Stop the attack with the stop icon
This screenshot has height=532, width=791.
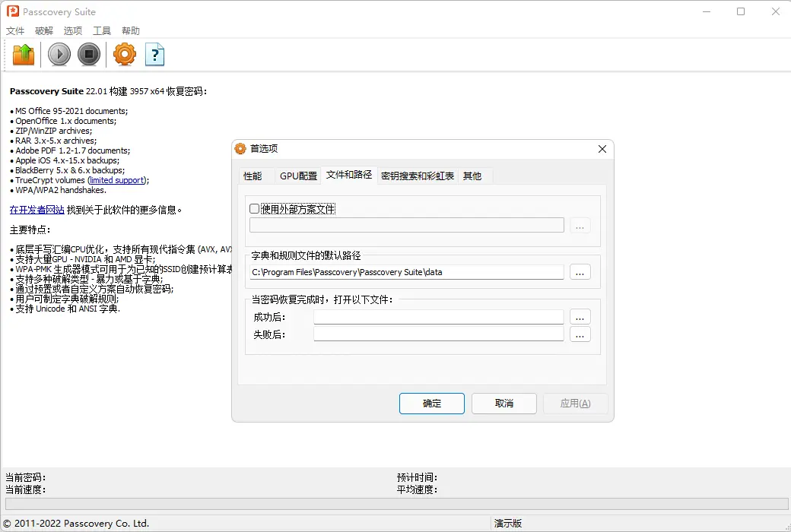pos(89,55)
